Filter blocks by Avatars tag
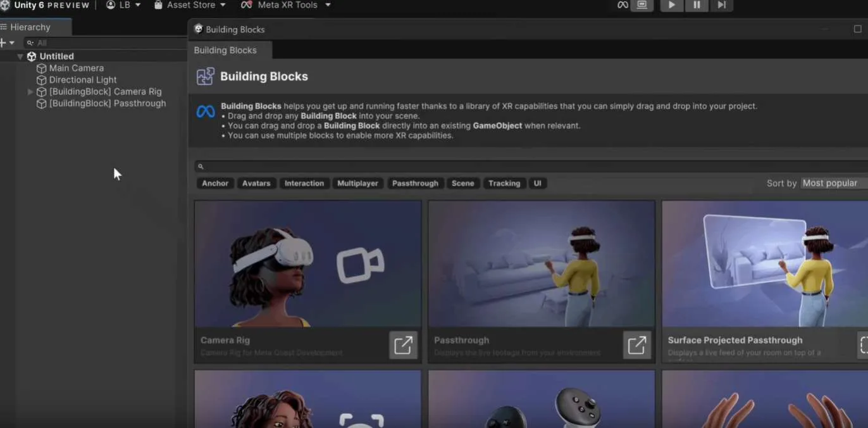This screenshot has height=428, width=868. [256, 184]
